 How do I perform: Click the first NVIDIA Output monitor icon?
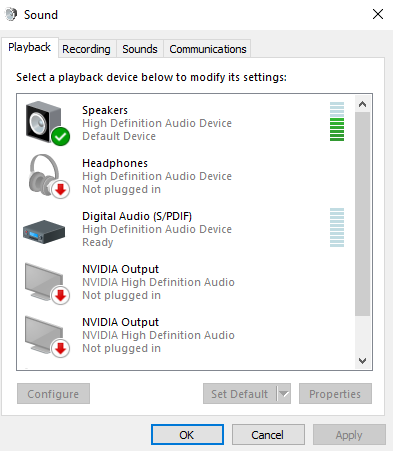coord(47,284)
